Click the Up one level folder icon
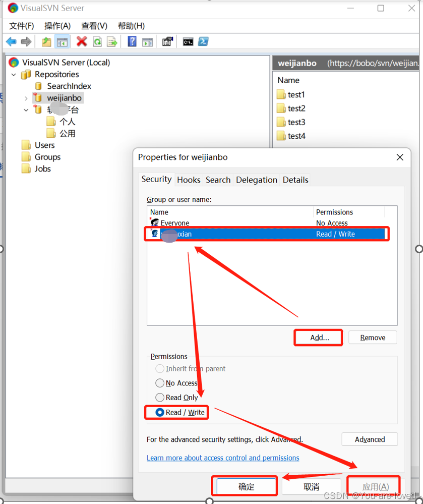The width and height of the screenshot is (423, 504). [46, 41]
